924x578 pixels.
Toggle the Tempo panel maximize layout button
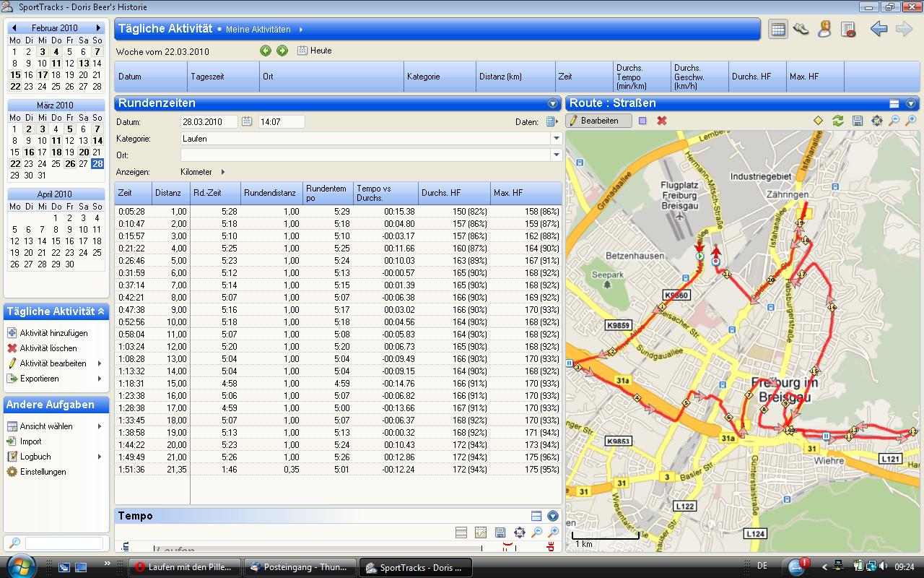pyautogui.click(x=536, y=516)
